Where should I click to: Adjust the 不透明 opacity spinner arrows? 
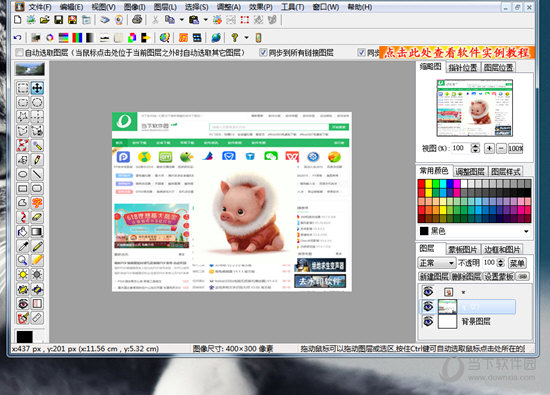(x=501, y=263)
